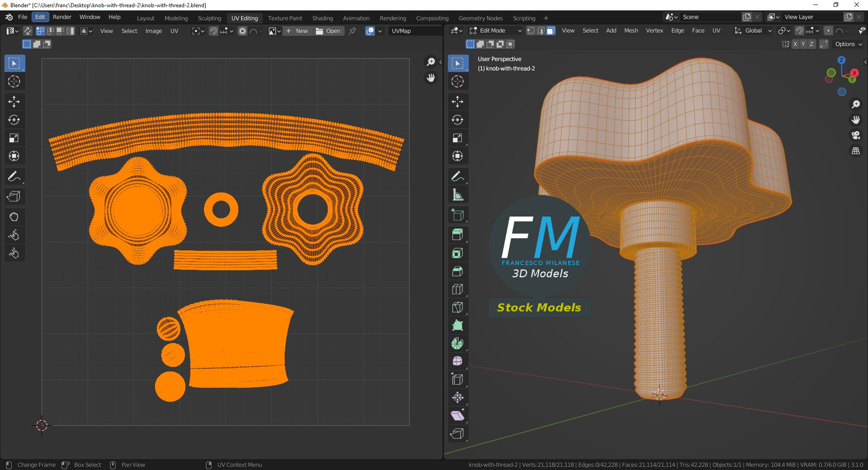Toggle UV sync selection
This screenshot has width=868, height=470.
tap(28, 31)
